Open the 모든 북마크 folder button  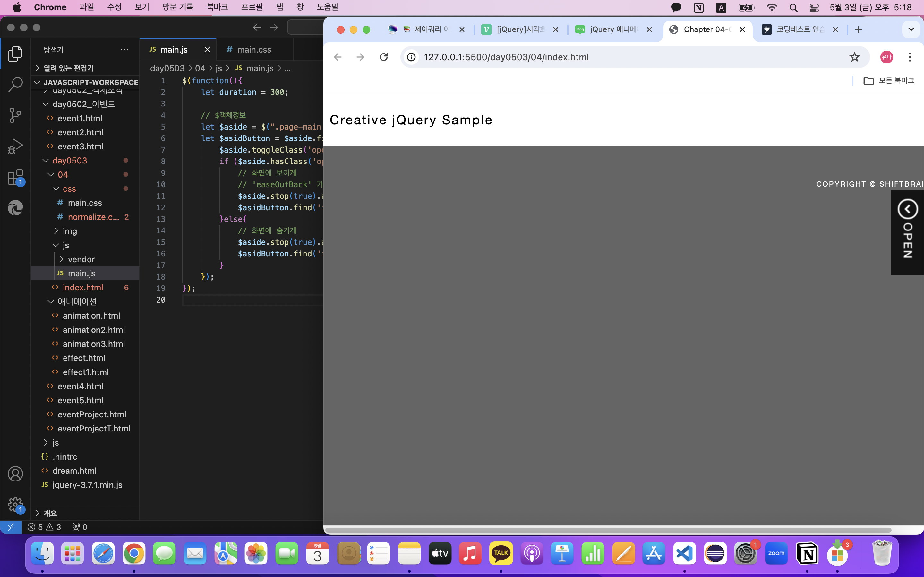[x=888, y=80]
